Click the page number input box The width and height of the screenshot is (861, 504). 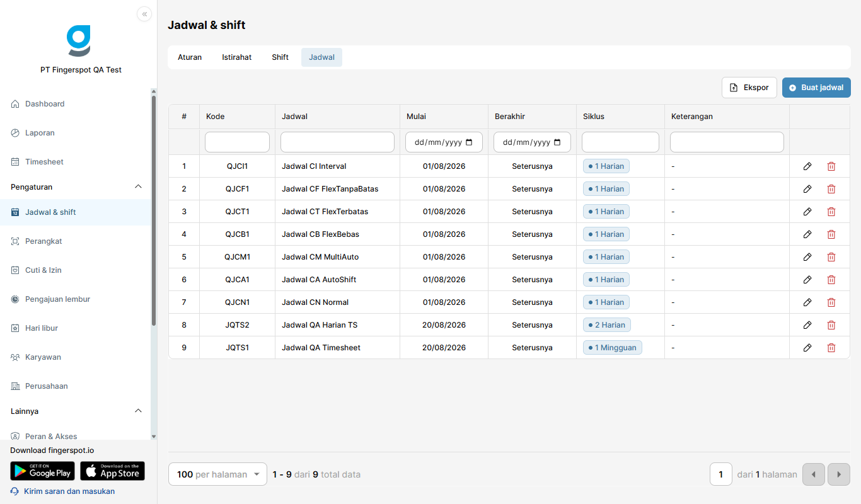tap(721, 474)
